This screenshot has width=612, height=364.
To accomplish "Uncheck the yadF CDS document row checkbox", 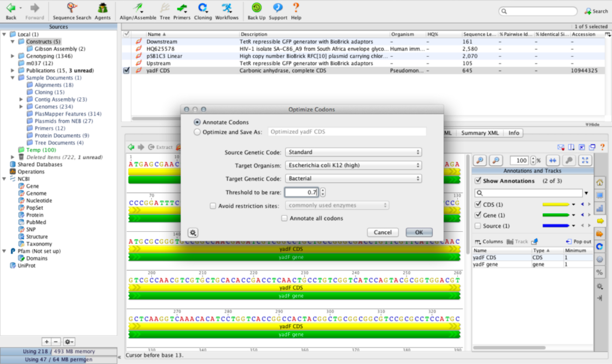I will [126, 70].
